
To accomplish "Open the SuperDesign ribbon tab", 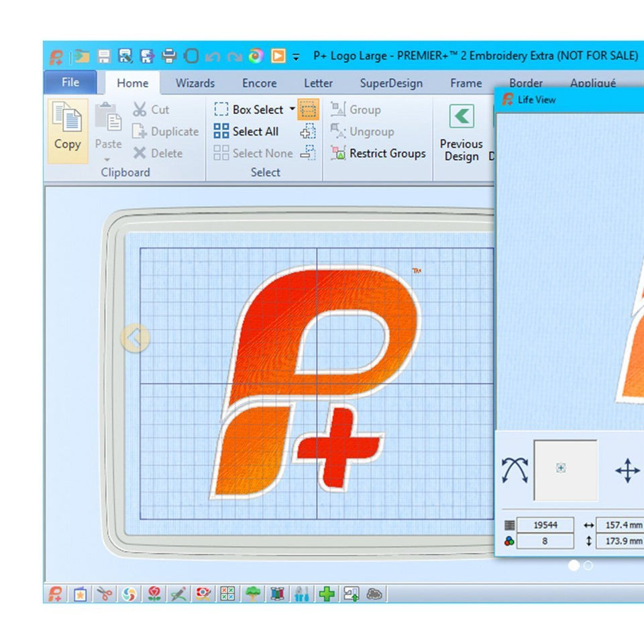I will point(391,83).
